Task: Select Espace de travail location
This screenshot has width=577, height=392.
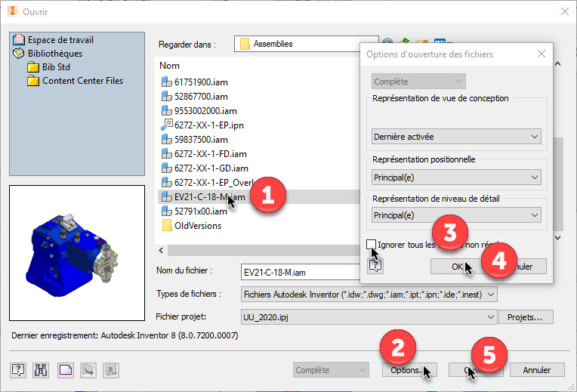Action: 60,40
